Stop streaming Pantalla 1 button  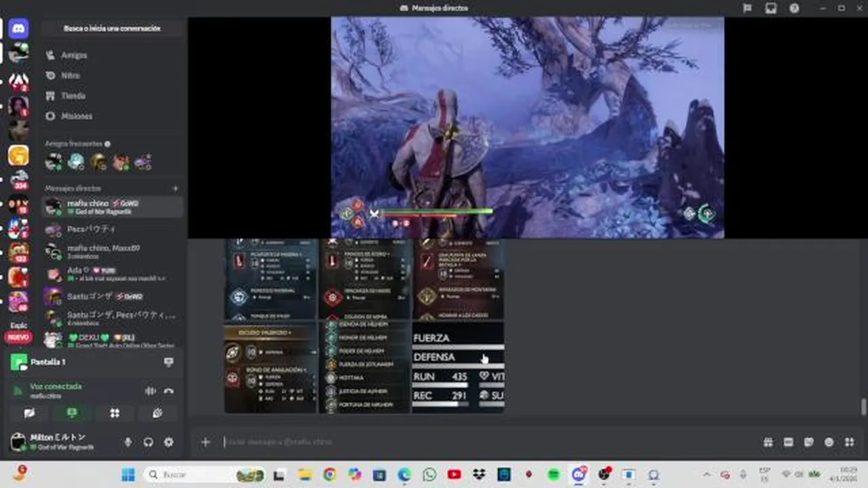pyautogui.click(x=169, y=363)
